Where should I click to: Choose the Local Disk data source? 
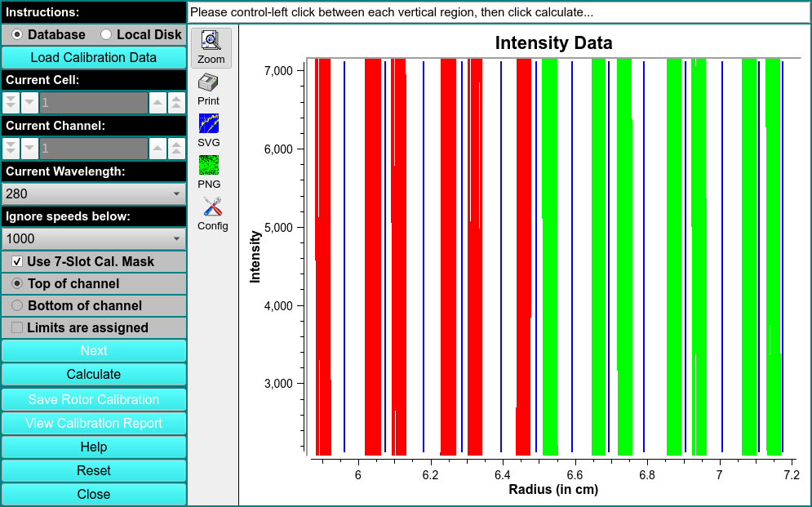(x=106, y=35)
